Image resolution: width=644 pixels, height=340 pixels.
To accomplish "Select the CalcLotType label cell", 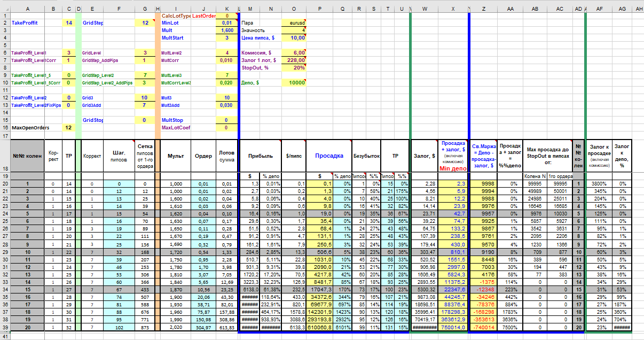I will (x=175, y=17).
